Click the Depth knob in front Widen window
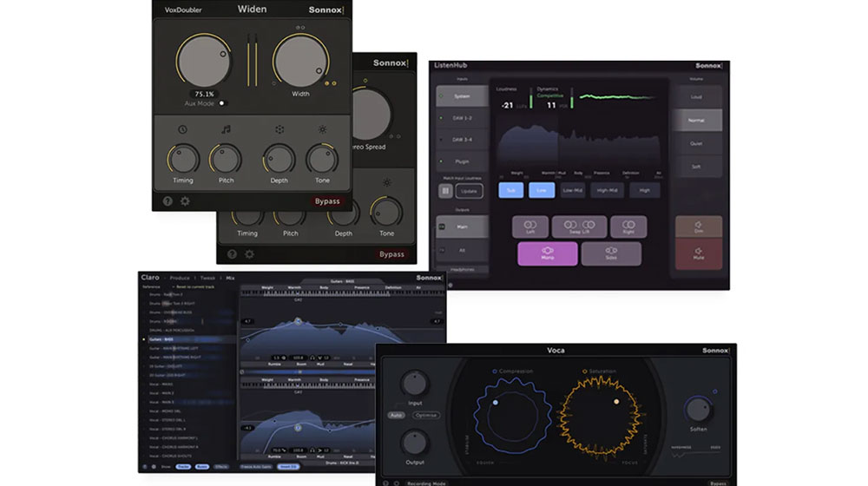Viewport: 868px width, 486px height. 279,159
